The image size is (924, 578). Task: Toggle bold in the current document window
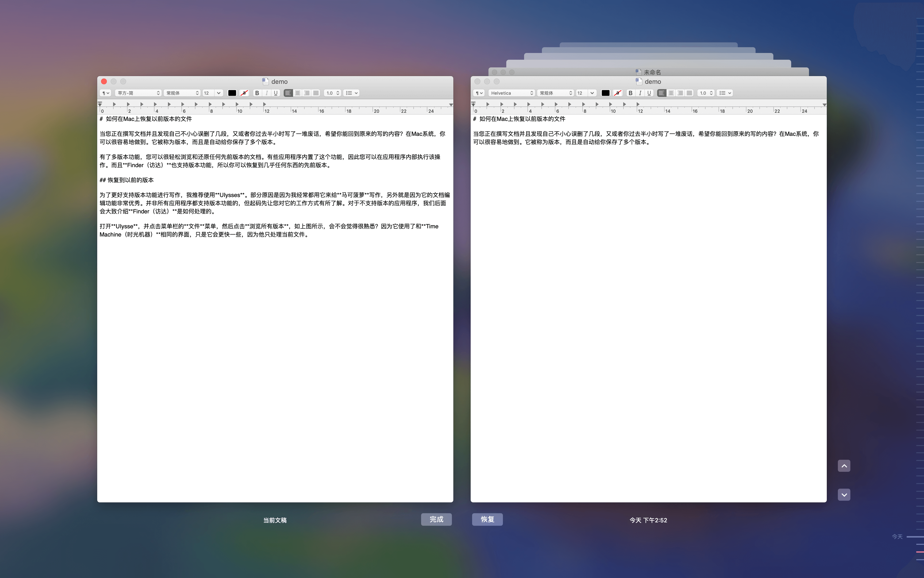257,93
